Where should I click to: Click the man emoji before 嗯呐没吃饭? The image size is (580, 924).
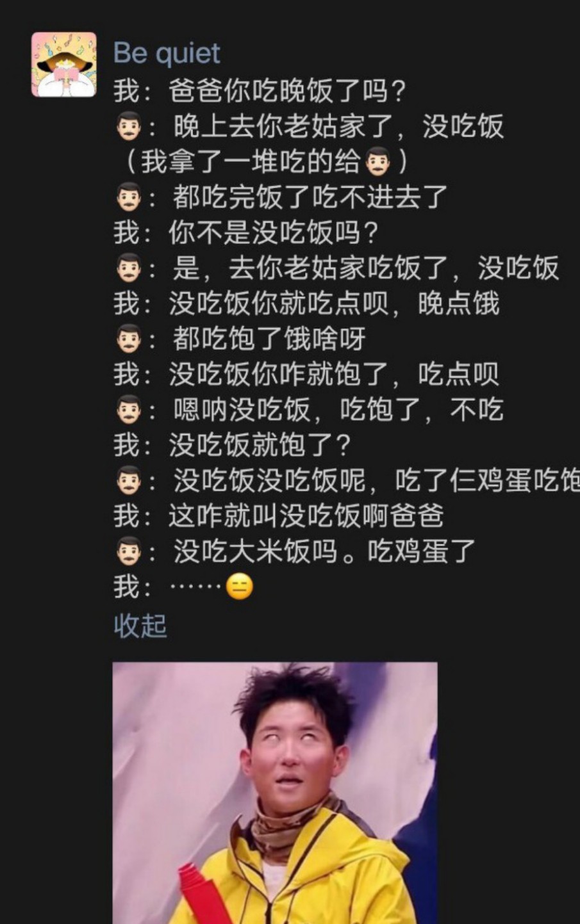pos(129,409)
